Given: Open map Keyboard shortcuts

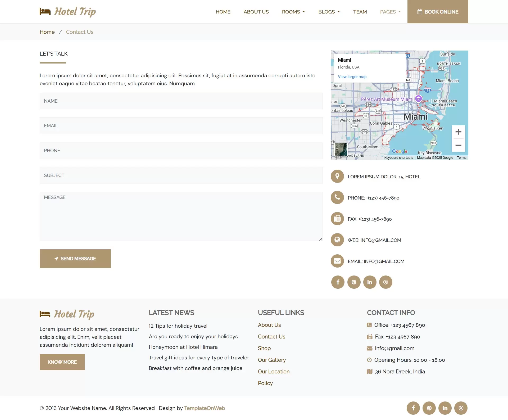Looking at the screenshot, I should (398, 158).
